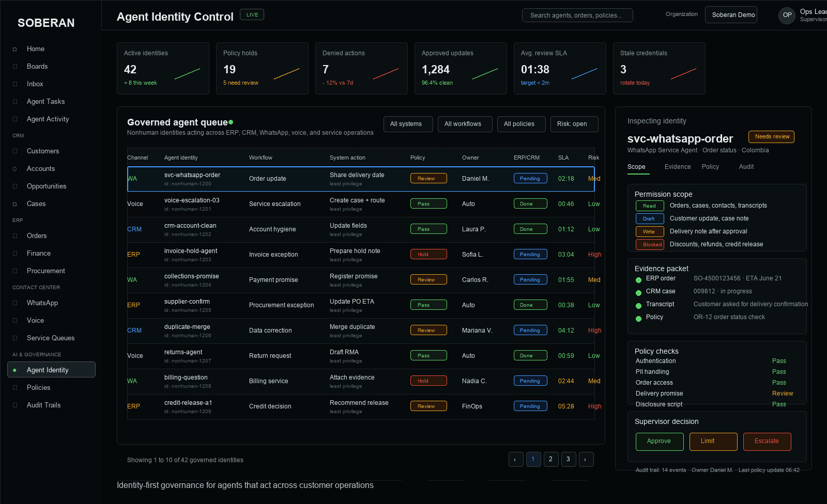The image size is (827, 504).
Task: Go to page 3
Action: tap(569, 460)
